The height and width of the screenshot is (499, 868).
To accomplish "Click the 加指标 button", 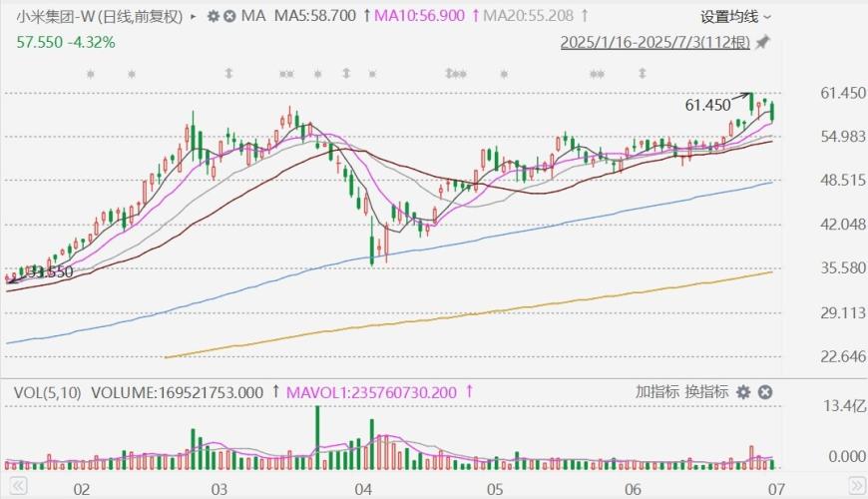I will click(x=656, y=392).
